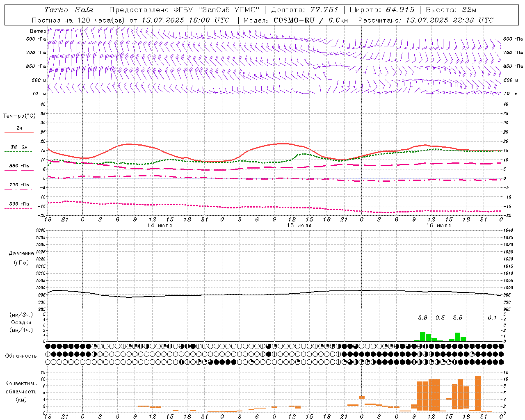The width and height of the screenshot is (525, 420).
Task: Click the solid red legend line under "2м"
Action: [19, 133]
